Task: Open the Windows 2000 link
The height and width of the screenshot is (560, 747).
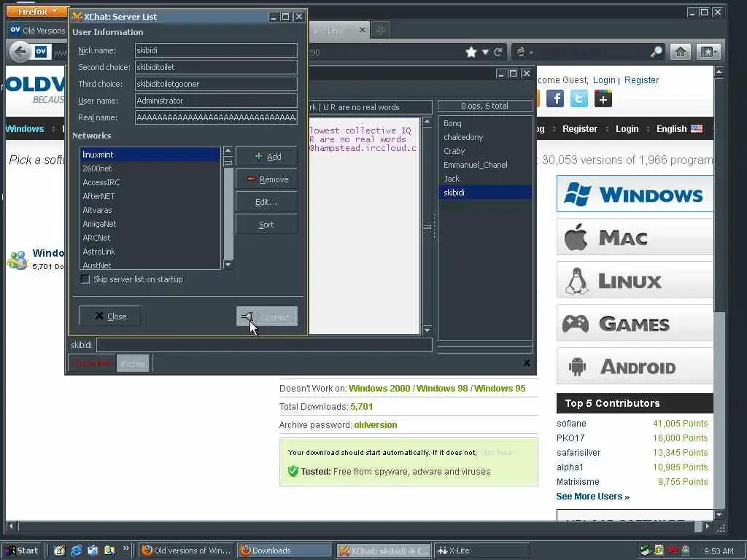Action: point(379,388)
